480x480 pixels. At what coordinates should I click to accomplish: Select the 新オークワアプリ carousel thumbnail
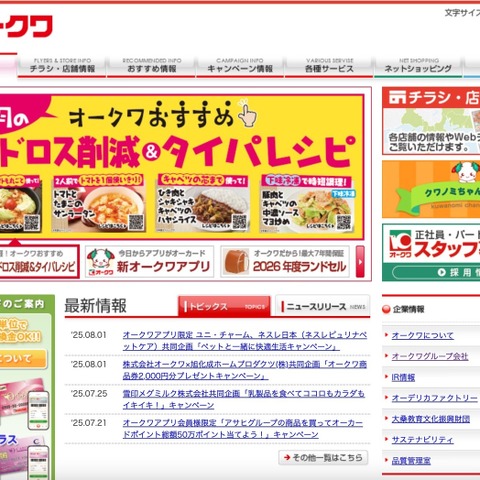click(149, 262)
